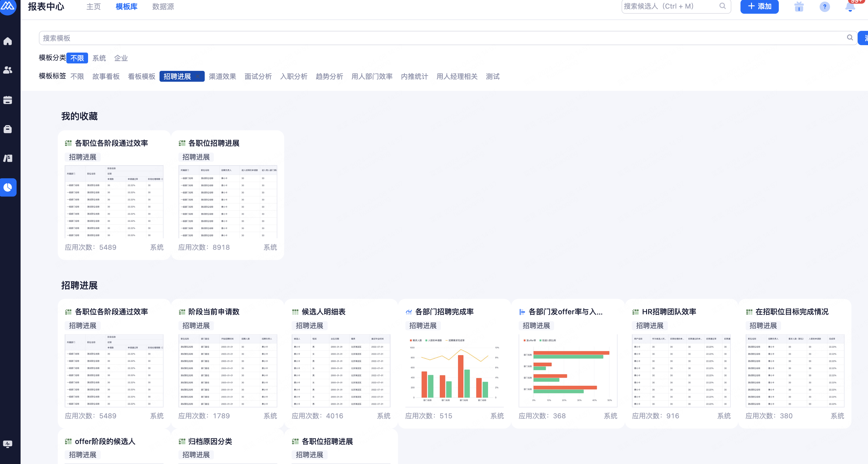Filter template category by 企业
The width and height of the screenshot is (868, 464).
121,58
